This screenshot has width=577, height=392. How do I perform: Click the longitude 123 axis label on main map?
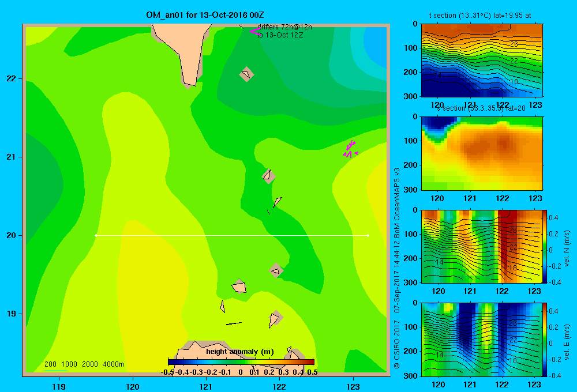(353, 386)
